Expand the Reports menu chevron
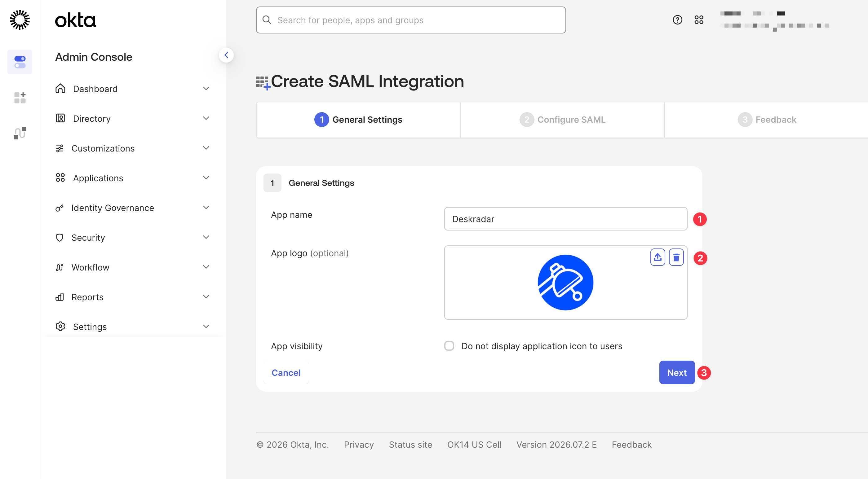 [x=206, y=297]
